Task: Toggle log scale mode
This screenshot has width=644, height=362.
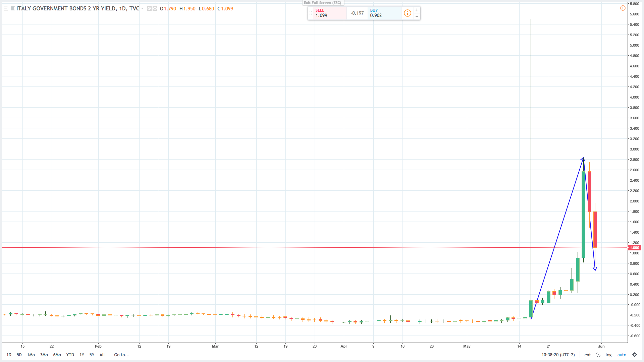Action: [x=608, y=355]
